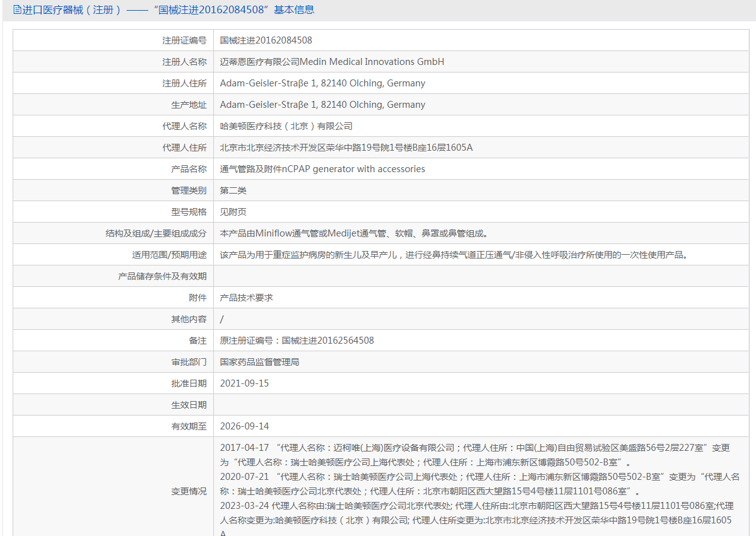Select the 第二类 category value
This screenshot has width=756, height=536.
(x=233, y=190)
